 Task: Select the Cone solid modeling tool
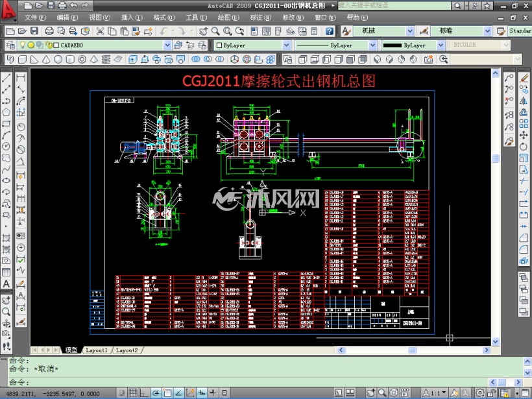pos(46,60)
